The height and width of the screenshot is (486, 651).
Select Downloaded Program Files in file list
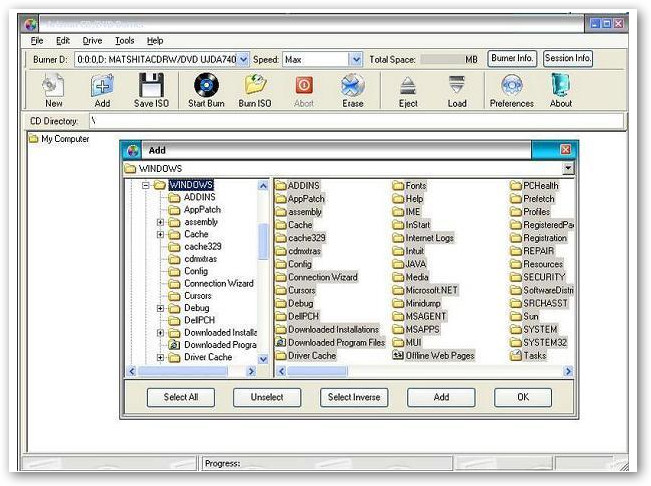pos(330,342)
